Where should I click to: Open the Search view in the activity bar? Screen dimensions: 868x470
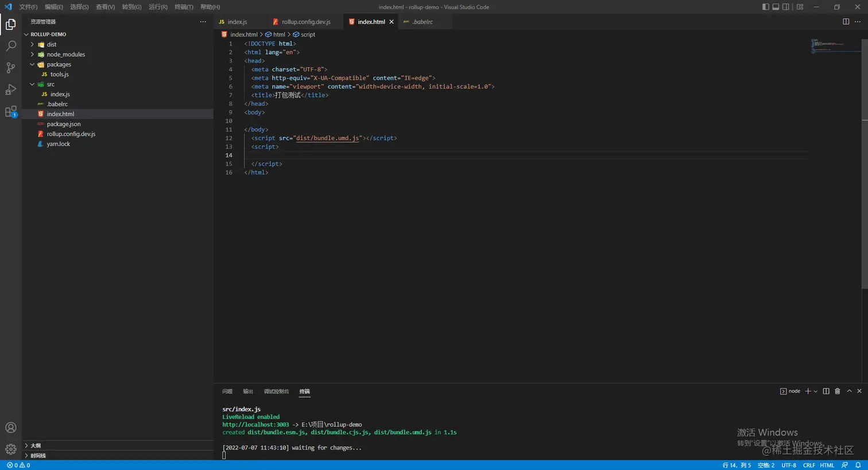tap(11, 46)
